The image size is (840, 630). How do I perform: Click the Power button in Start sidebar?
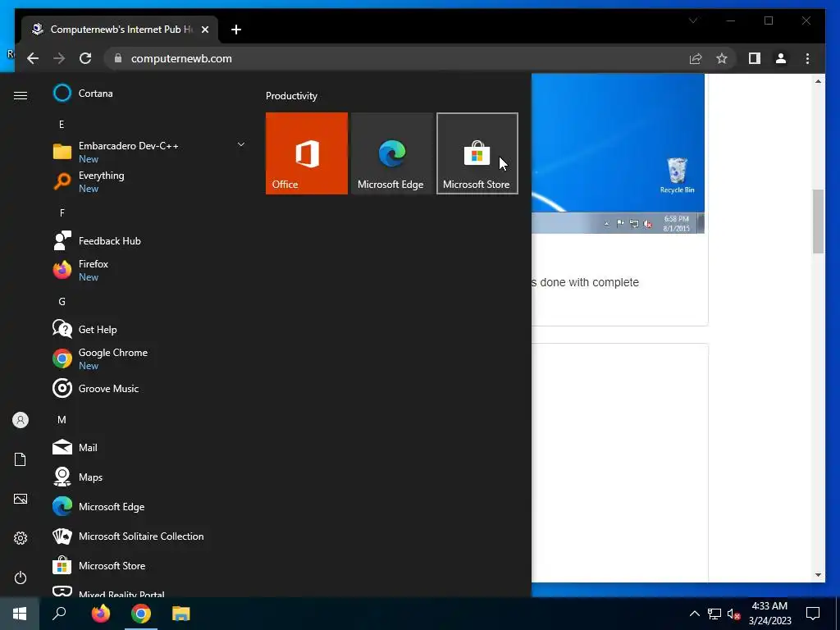tap(21, 577)
